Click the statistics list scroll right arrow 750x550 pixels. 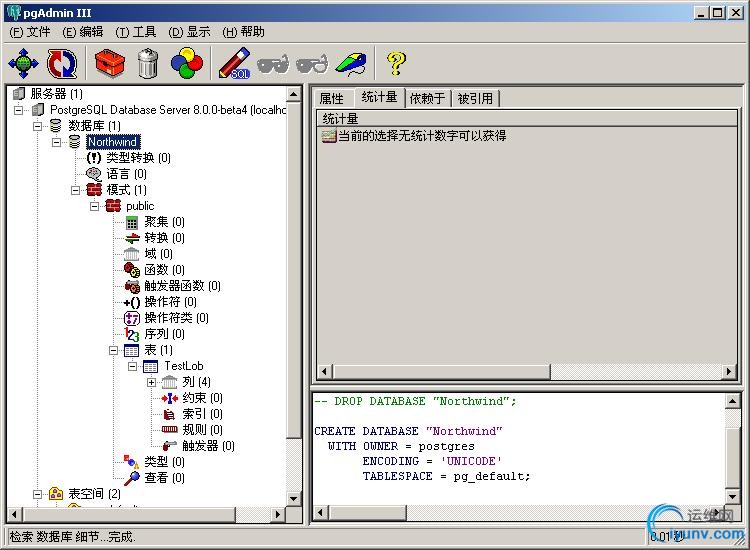(728, 372)
